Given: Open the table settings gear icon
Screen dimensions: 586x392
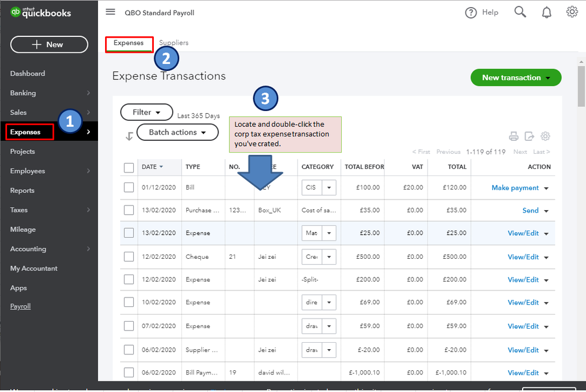Looking at the screenshot, I should click(545, 136).
